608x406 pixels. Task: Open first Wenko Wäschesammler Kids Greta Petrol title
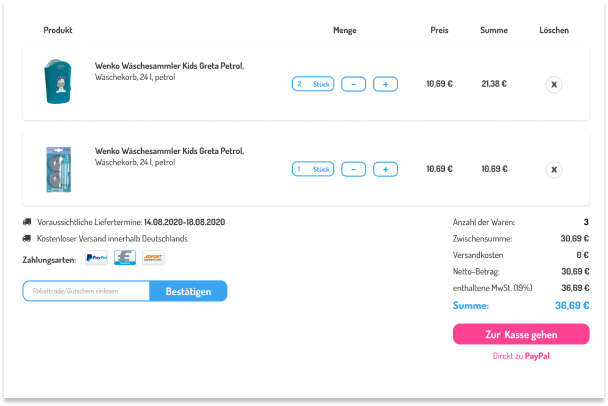click(169, 66)
